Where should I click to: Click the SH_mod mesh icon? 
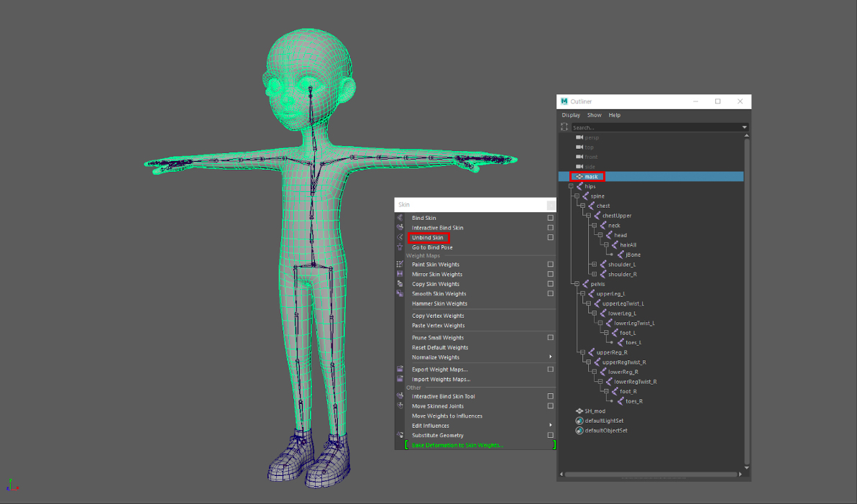(x=579, y=411)
